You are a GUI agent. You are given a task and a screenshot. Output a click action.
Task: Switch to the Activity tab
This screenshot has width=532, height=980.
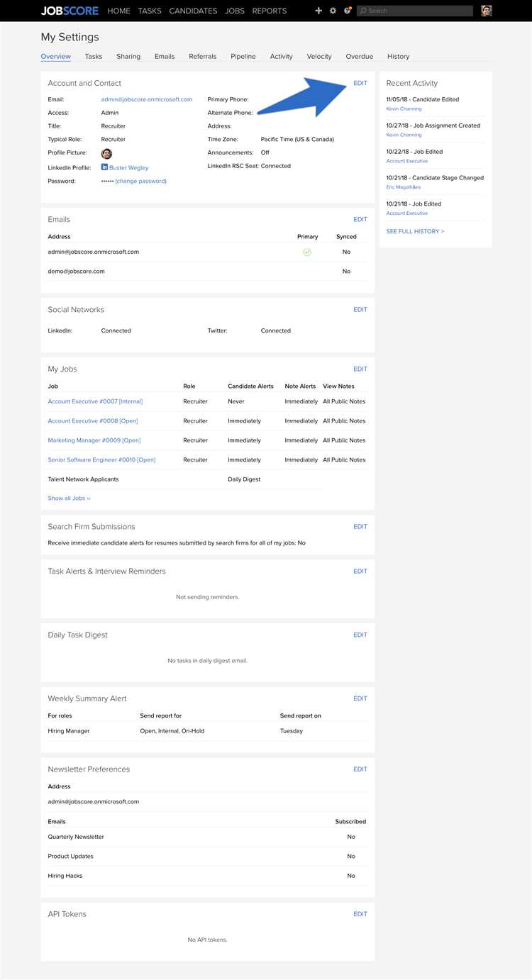(x=282, y=56)
